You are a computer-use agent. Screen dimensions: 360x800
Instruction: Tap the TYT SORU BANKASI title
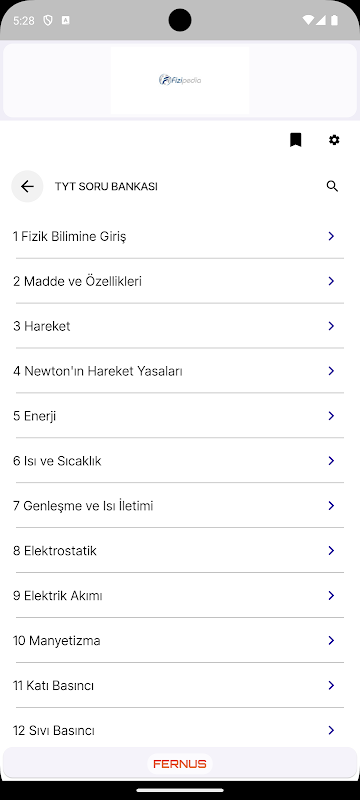(x=106, y=187)
